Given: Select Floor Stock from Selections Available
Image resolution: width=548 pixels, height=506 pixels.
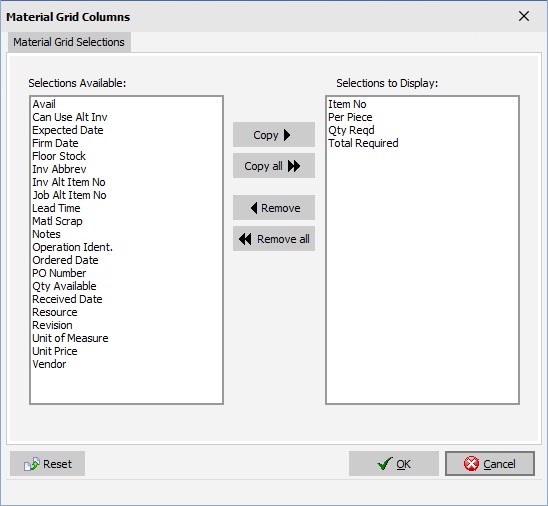Looking at the screenshot, I should (59, 156).
